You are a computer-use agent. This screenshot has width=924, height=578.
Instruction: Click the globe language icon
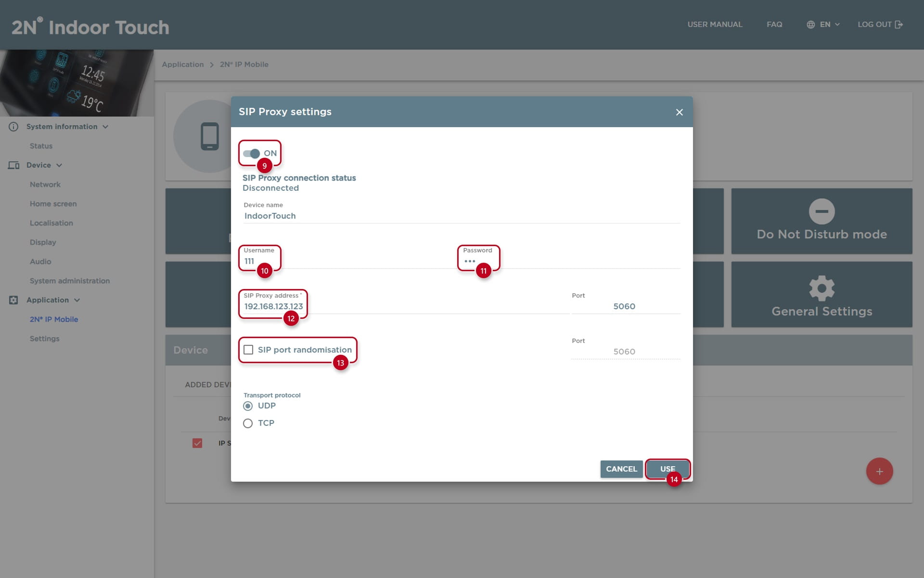(811, 25)
